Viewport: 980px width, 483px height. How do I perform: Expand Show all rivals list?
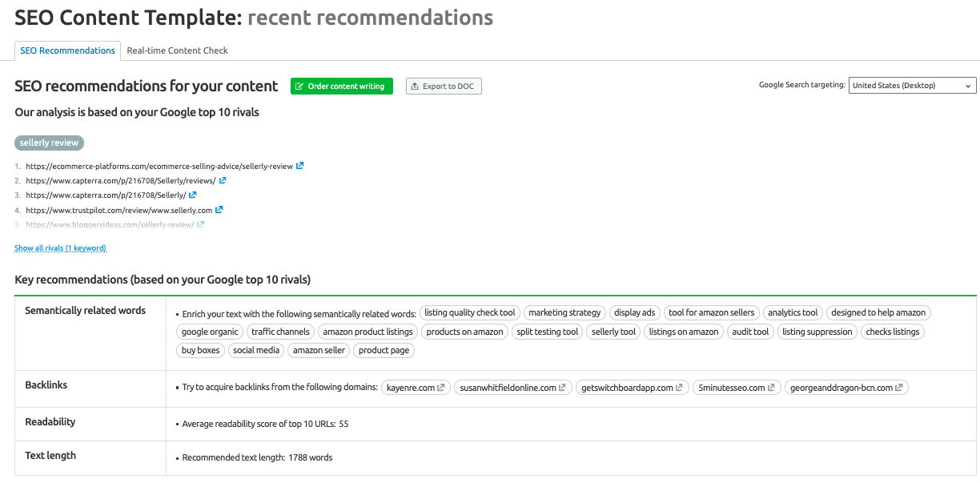60,248
